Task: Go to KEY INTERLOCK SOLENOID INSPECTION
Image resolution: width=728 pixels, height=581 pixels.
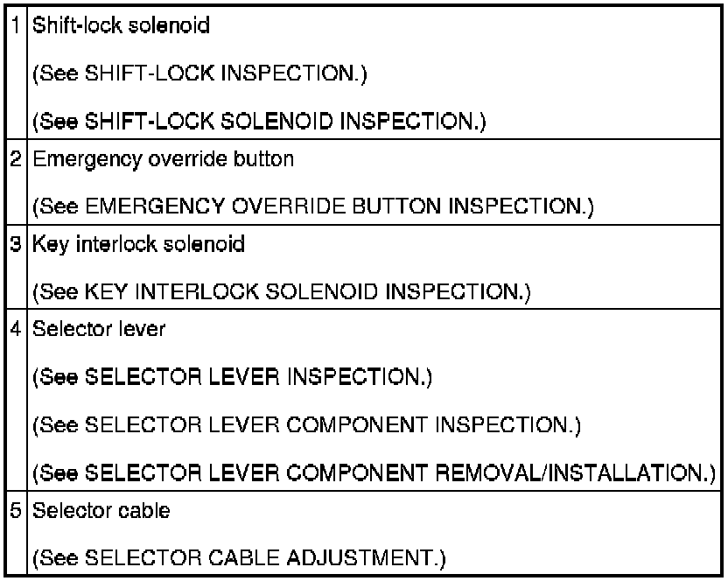Action: coord(302,291)
